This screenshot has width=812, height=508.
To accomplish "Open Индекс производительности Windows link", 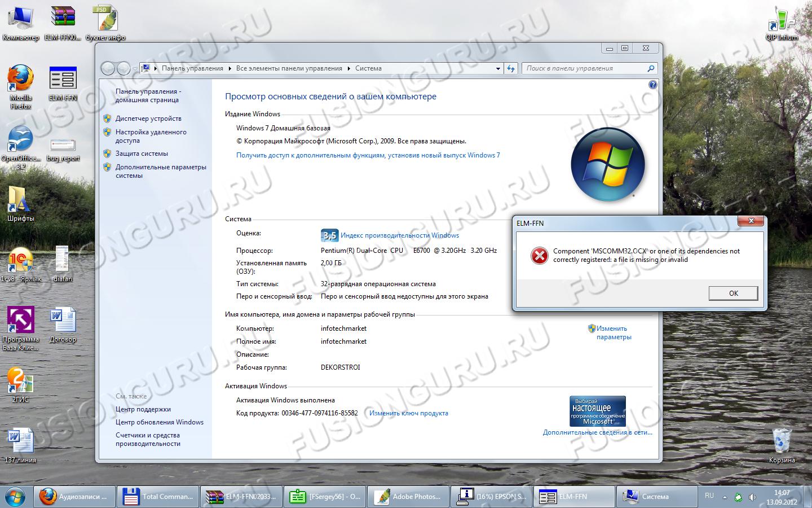I will pyautogui.click(x=400, y=235).
